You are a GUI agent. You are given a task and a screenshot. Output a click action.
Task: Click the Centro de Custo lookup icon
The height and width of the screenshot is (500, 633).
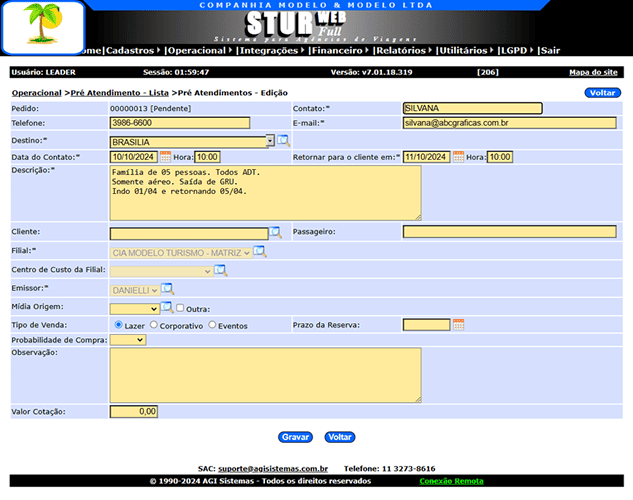221,270
